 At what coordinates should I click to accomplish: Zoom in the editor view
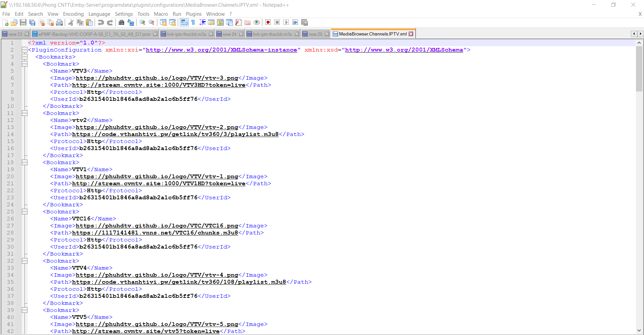pyautogui.click(x=143, y=22)
